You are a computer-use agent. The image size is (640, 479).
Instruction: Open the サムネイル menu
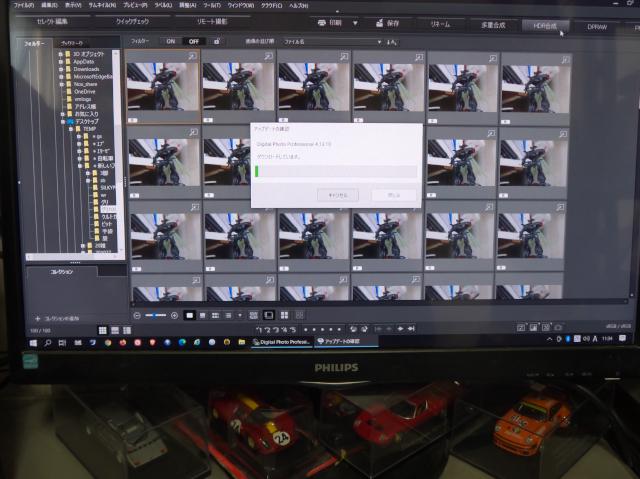(102, 6)
